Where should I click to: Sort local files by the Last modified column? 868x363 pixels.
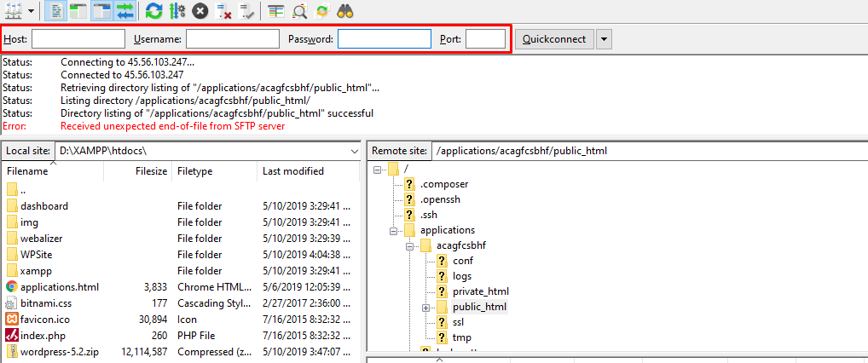(x=308, y=171)
